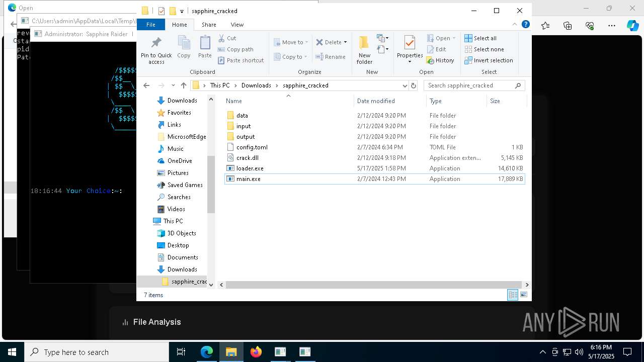Click Select none in ribbon
644x362 pixels.
[x=484, y=49]
